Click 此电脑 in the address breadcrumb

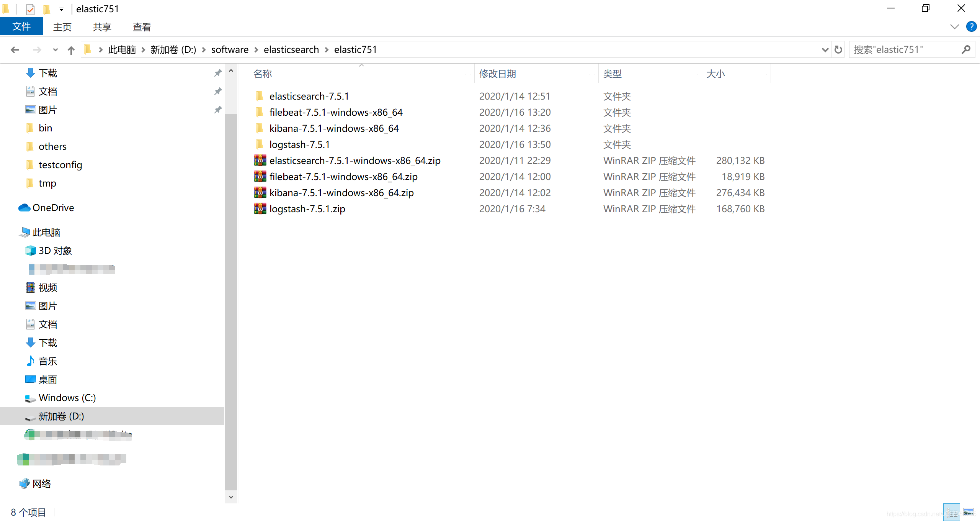click(122, 50)
